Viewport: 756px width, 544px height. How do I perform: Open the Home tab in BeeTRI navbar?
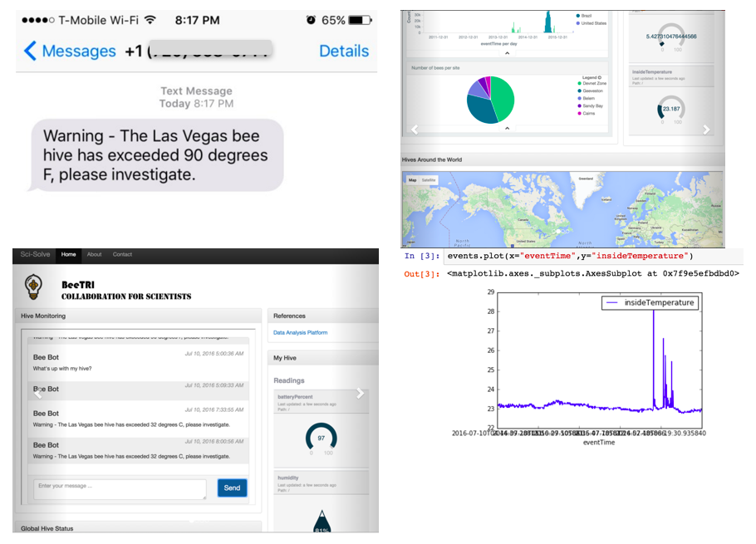click(x=68, y=255)
